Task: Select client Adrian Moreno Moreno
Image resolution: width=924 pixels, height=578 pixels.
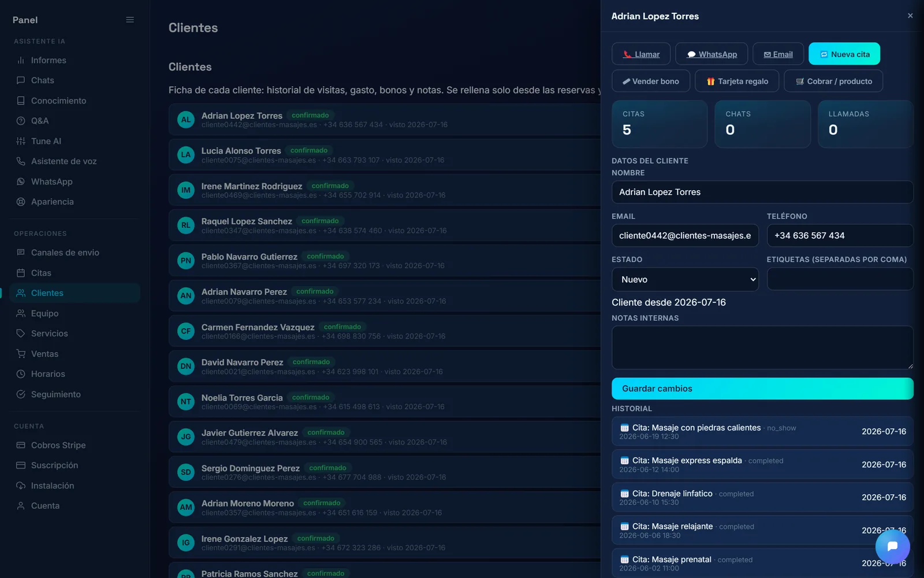Action: (385, 507)
